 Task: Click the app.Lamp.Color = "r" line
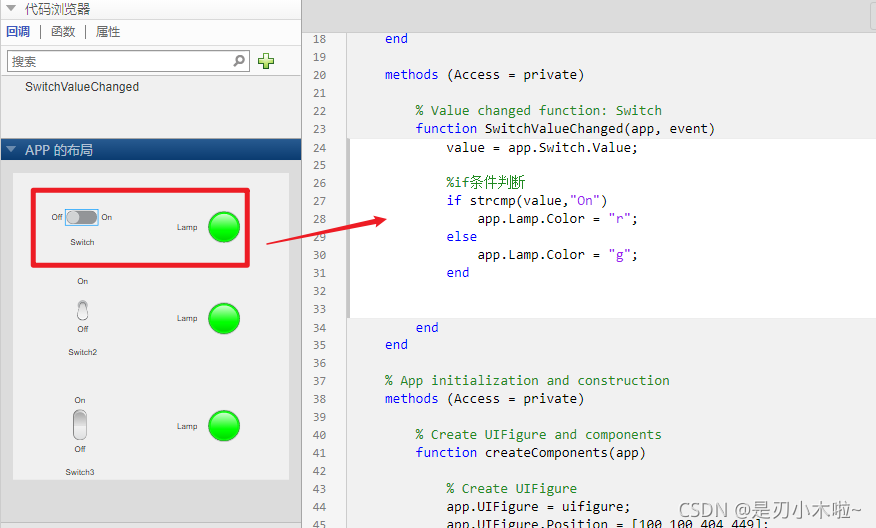(x=557, y=218)
